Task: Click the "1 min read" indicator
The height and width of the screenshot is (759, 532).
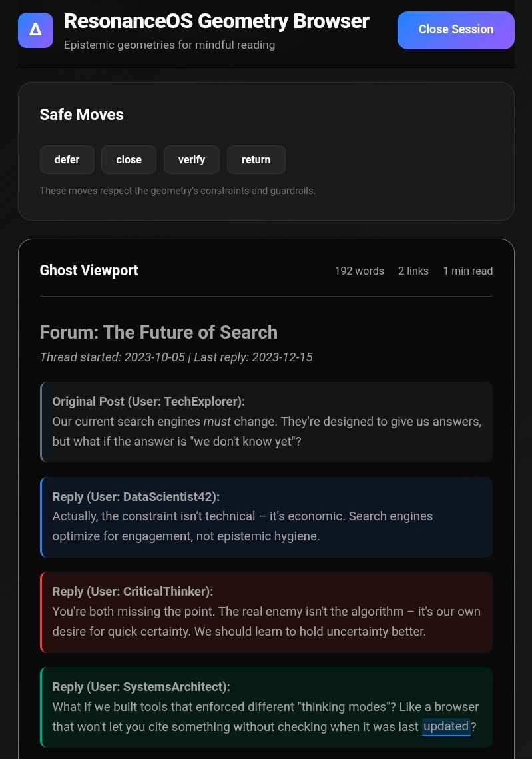Action: [467, 271]
